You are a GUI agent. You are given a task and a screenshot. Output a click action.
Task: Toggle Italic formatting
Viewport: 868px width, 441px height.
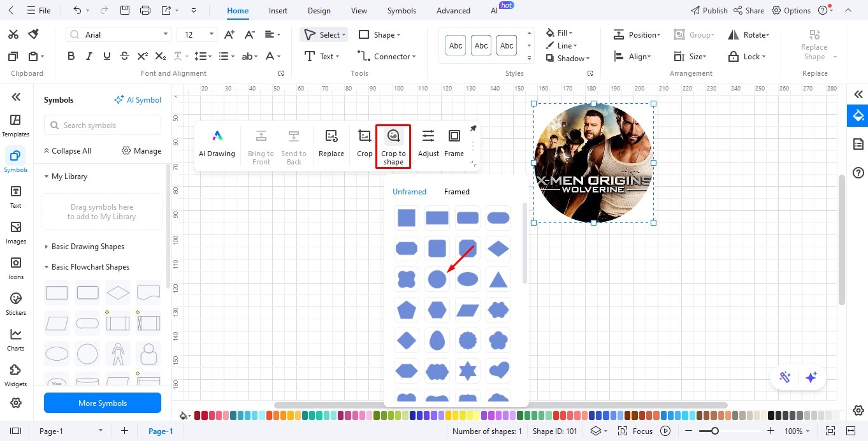[x=89, y=56]
